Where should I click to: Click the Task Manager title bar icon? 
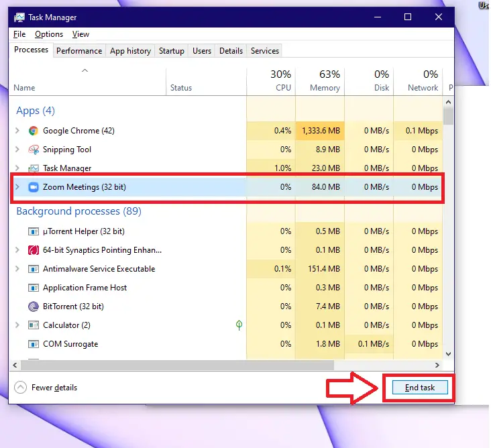tap(19, 17)
